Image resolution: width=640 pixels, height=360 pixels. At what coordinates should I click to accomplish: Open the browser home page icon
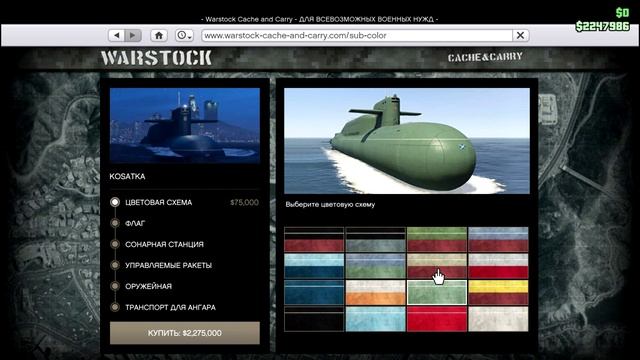point(159,36)
